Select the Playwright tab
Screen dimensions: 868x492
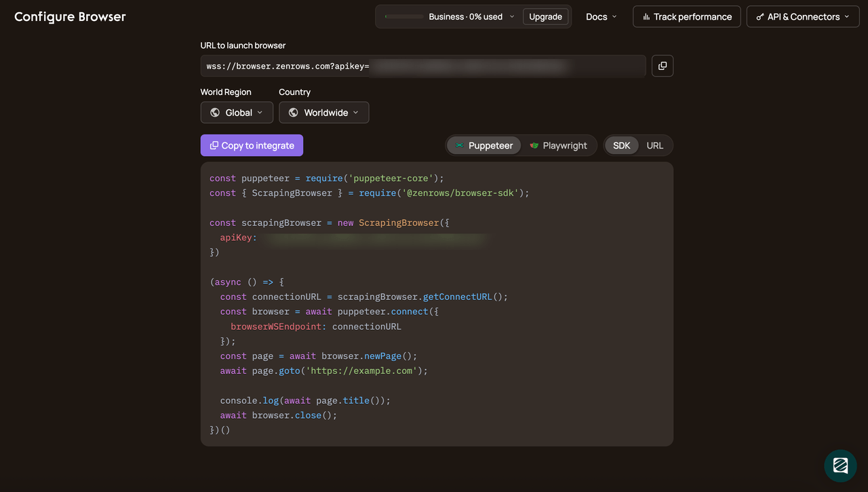coord(558,145)
